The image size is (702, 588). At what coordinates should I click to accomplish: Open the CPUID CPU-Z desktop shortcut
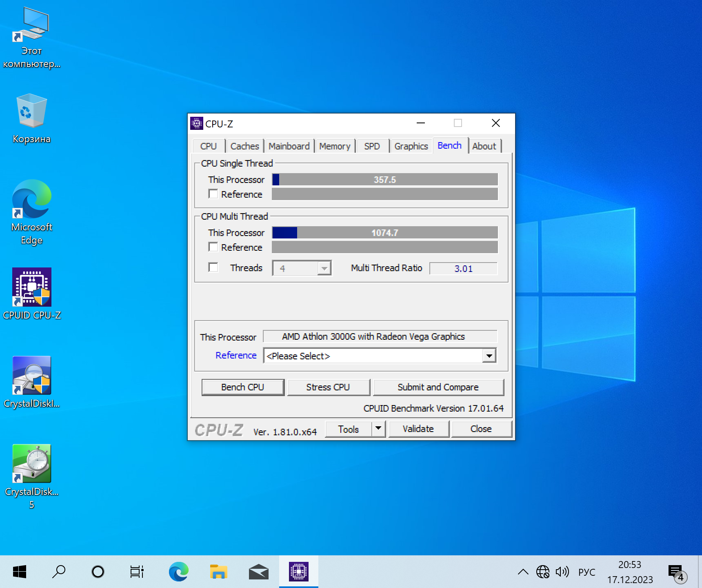point(32,287)
